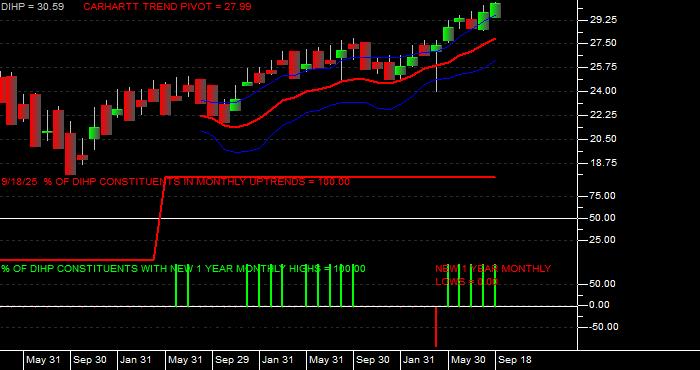700x370 pixels.
Task: Click the rightmost Jan 31 date label
Action: click(x=418, y=360)
